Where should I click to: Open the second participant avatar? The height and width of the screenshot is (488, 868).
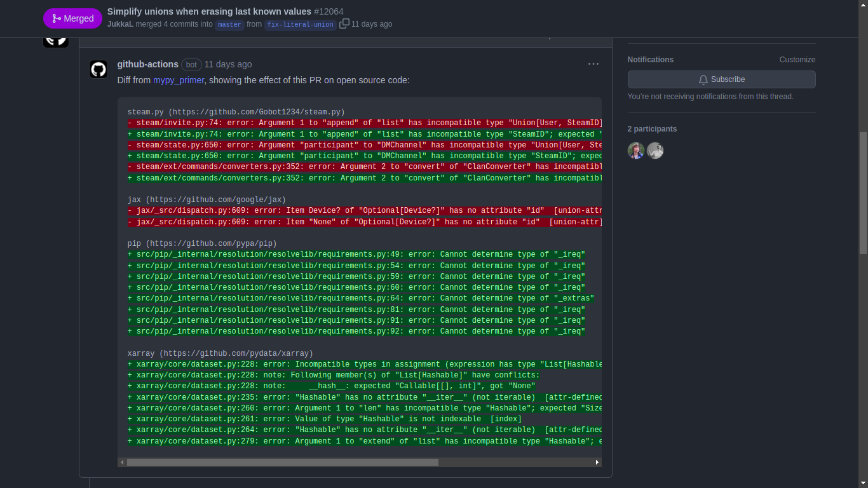tap(655, 151)
